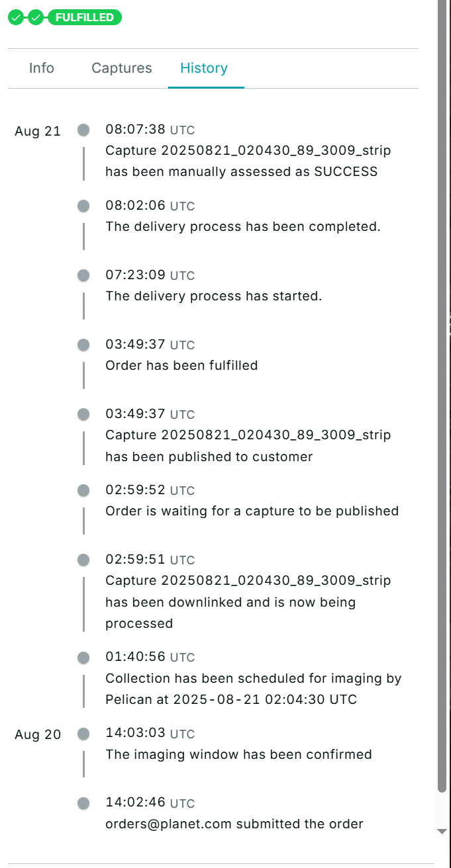Viewport: 451px width, 868px height.
Task: Click the dot for collection scheduled by Pelican
Action: click(83, 658)
